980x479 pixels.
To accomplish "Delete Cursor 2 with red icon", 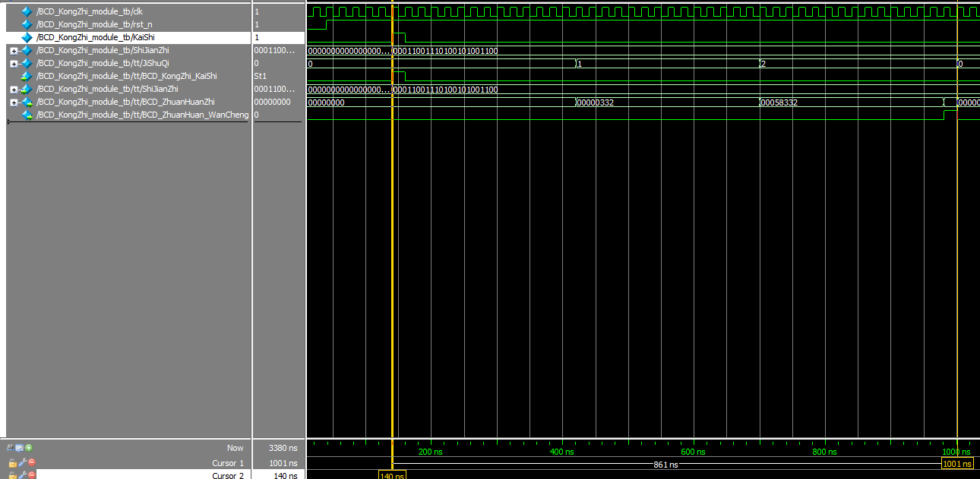I will pos(32,475).
